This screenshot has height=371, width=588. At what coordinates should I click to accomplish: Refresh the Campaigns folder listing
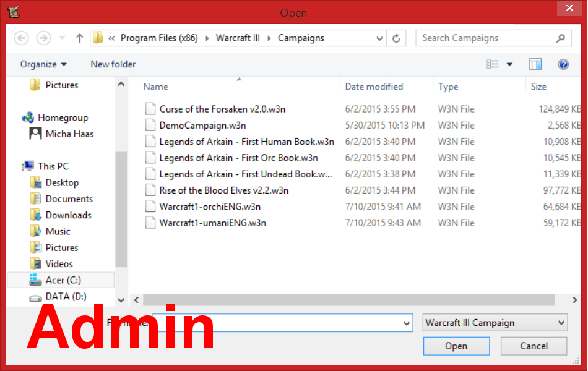coord(396,38)
